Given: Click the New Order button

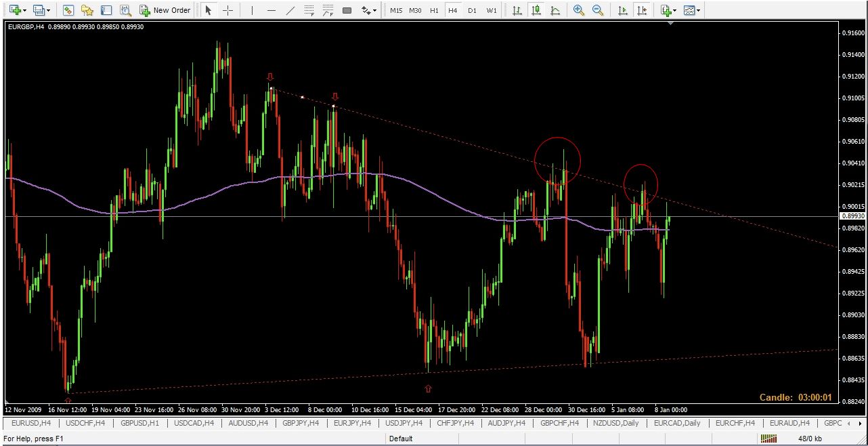Looking at the screenshot, I should coord(165,10).
